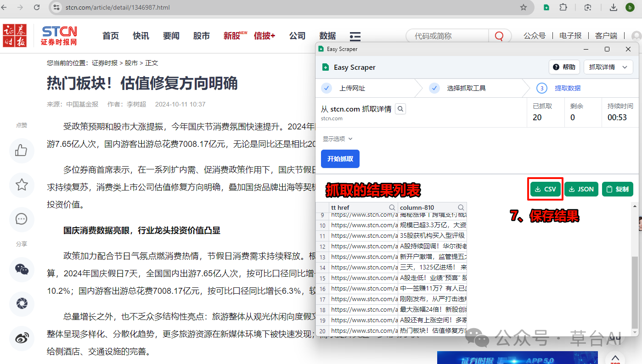The image size is (642, 364).
Task: Share the article to Weibo
Action: [22, 338]
